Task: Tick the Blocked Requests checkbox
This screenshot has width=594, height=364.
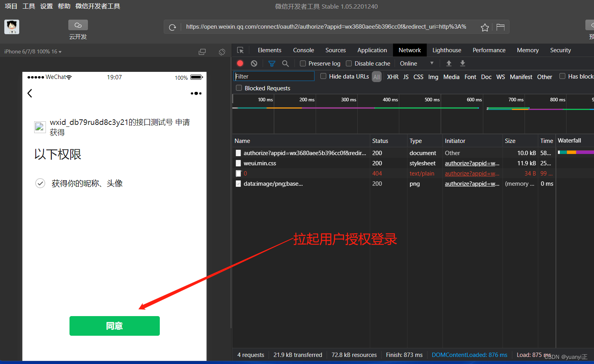Action: [239, 88]
